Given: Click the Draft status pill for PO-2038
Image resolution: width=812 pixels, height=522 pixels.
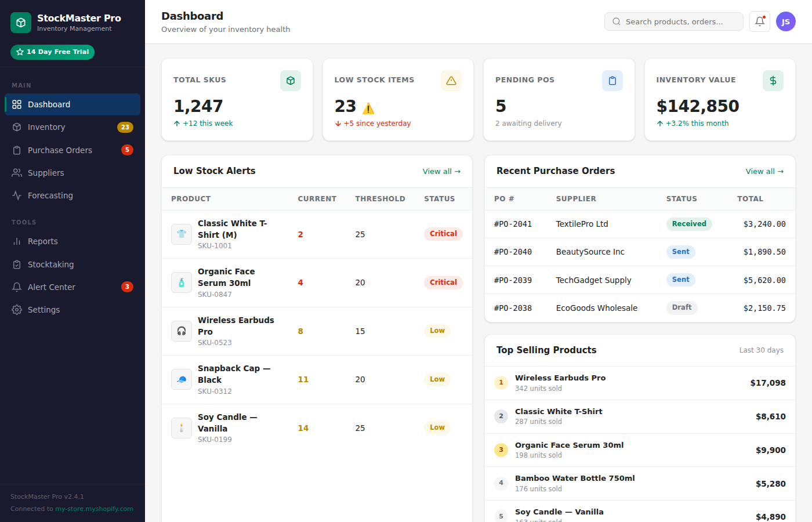Looking at the screenshot, I should point(682,307).
